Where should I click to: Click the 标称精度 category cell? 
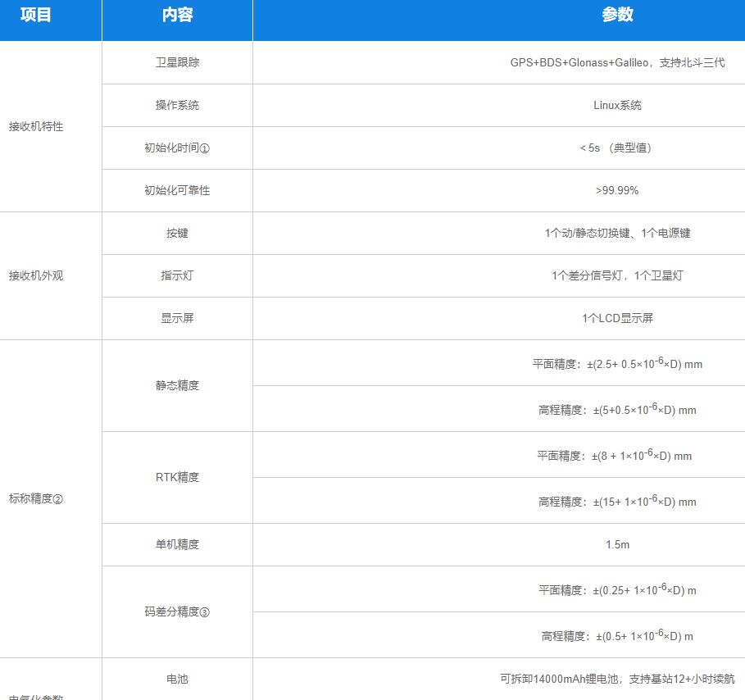tap(36, 498)
